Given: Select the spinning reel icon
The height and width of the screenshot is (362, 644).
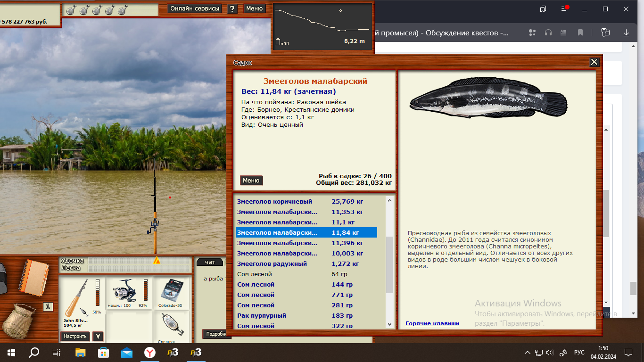Looking at the screenshot, I should pyautogui.click(x=124, y=291).
